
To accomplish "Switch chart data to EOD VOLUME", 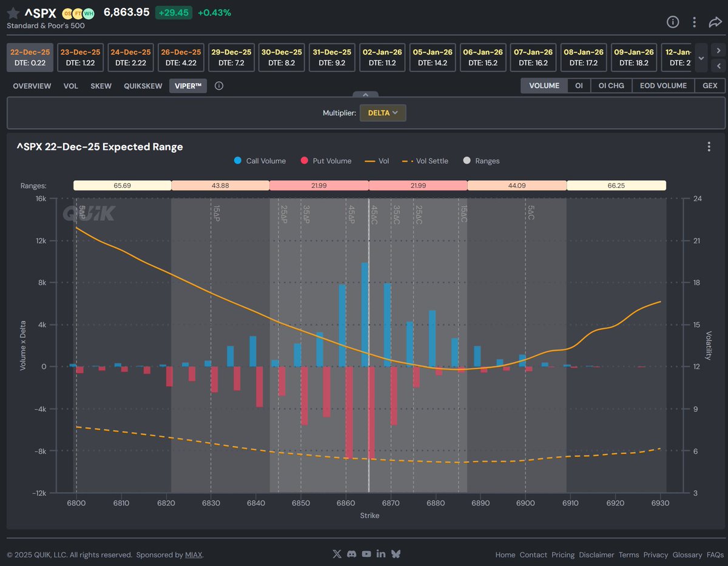I will pos(663,86).
